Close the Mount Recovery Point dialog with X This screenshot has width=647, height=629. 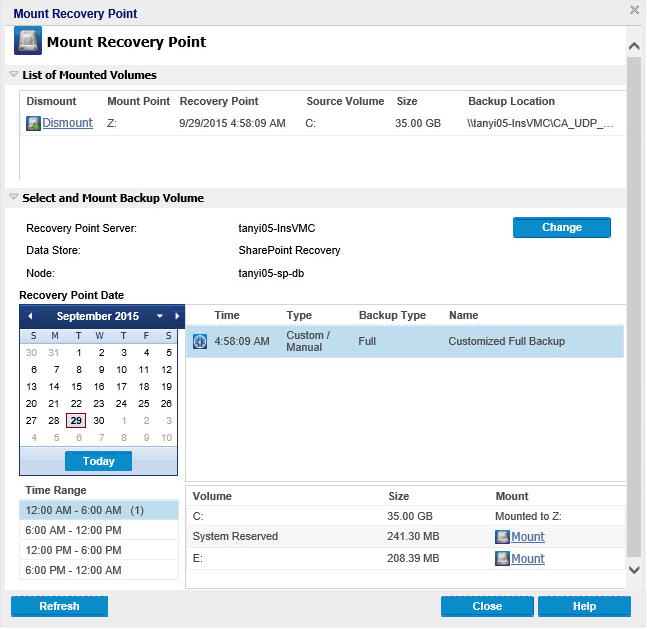click(x=634, y=10)
